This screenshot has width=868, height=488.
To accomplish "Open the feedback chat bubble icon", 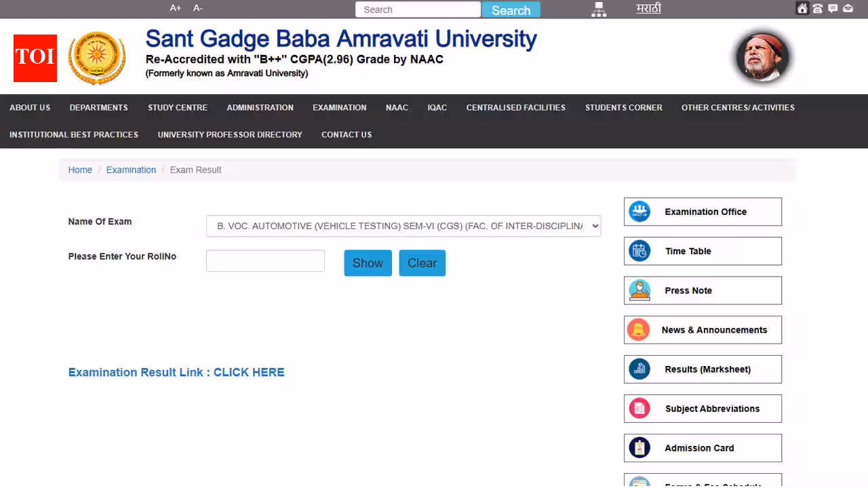I will 833,8.
